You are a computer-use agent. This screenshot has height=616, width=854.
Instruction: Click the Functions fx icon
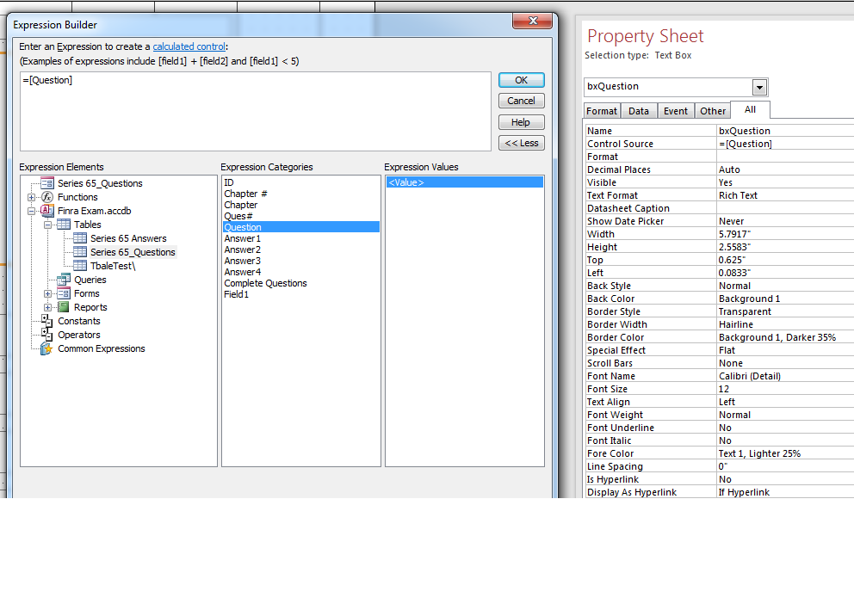click(47, 197)
